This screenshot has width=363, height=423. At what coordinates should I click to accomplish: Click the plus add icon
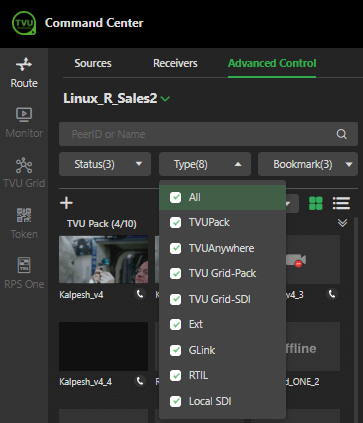click(x=66, y=203)
